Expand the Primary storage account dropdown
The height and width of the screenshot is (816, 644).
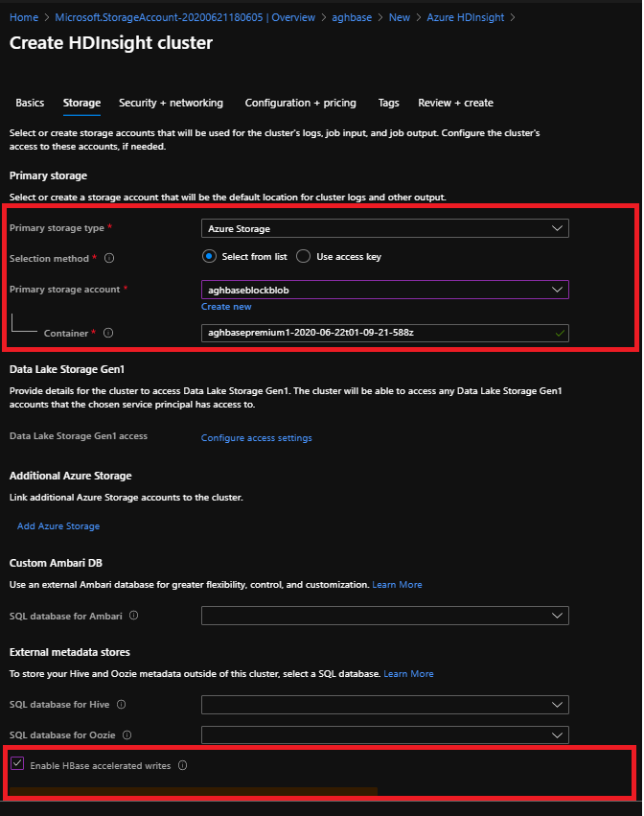point(556,289)
